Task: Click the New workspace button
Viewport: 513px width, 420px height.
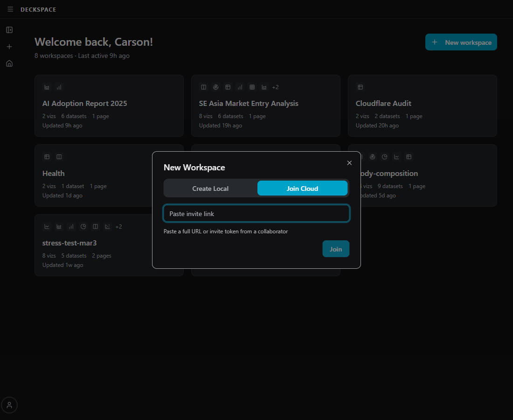Action: point(461,42)
